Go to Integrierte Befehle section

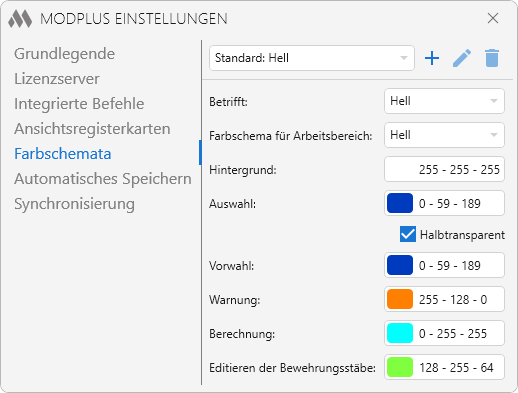tap(79, 104)
